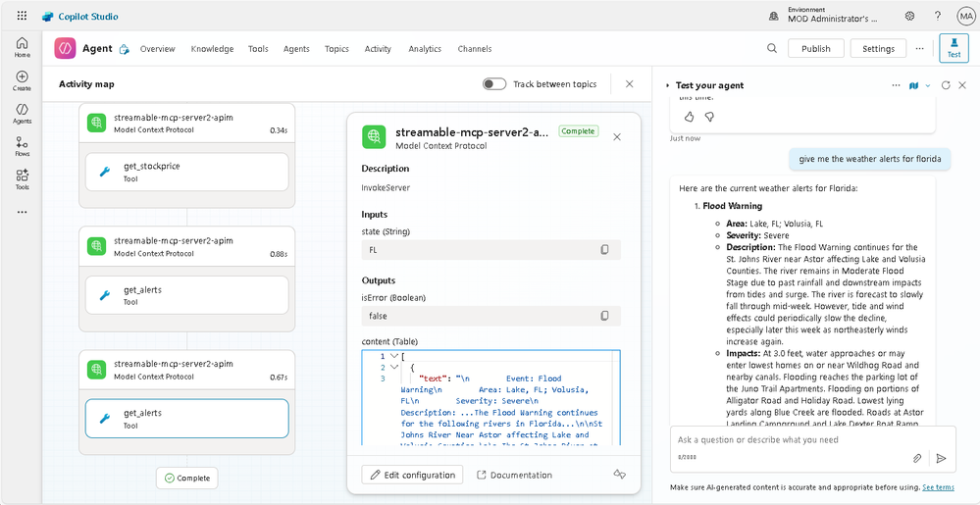Viewport: 980px width, 505px height.
Task: Toggle Track between topics switch
Action: 494,84
